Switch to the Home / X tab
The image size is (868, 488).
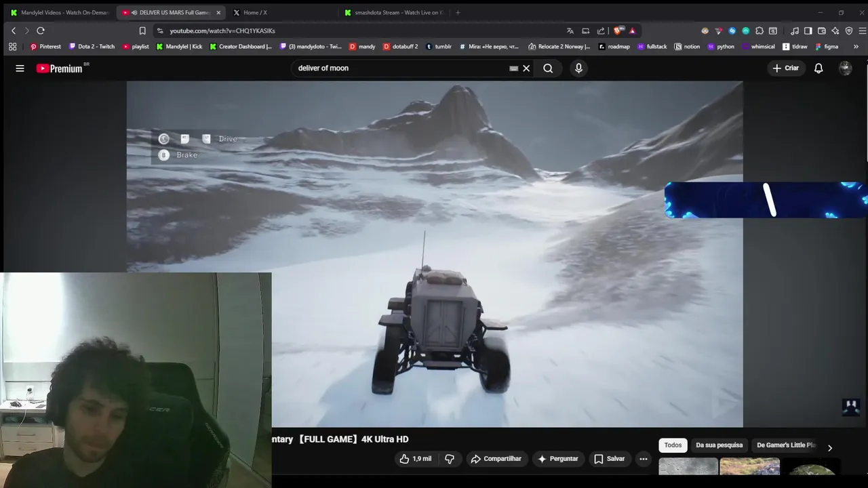click(x=281, y=12)
